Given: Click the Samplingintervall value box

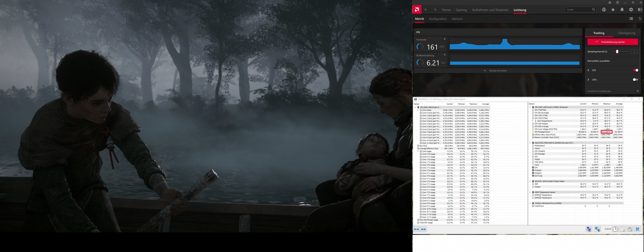Looking at the screenshot, I should point(634,52).
